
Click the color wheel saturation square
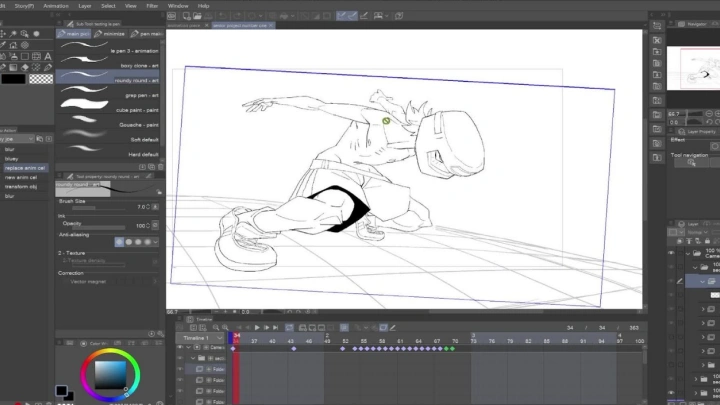[110, 374]
